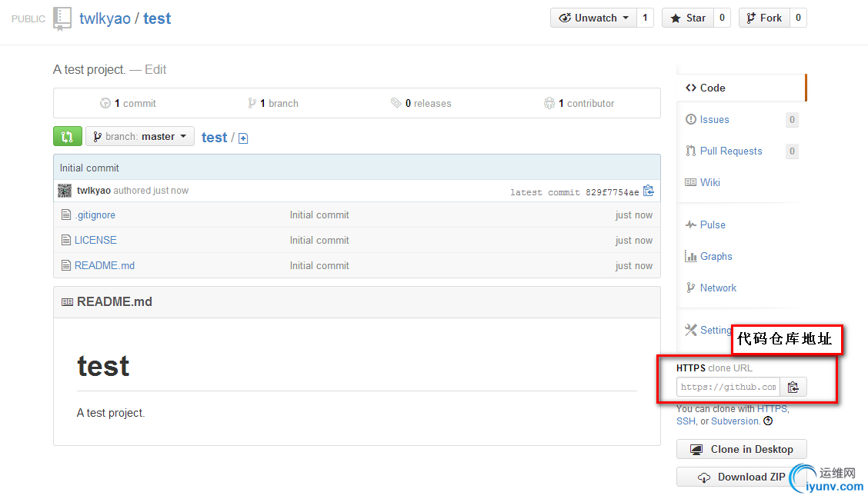Click the clock icon beside 1 commit
This screenshot has height=499, width=868.
[105, 103]
